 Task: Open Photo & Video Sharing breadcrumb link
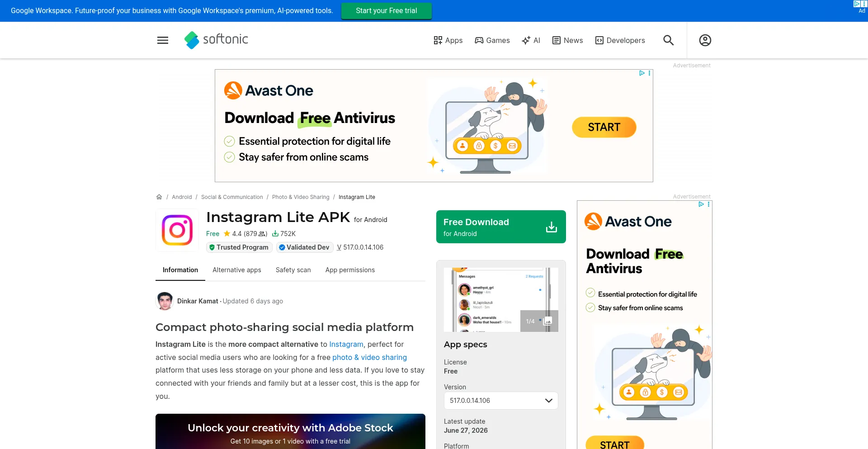[x=301, y=197]
